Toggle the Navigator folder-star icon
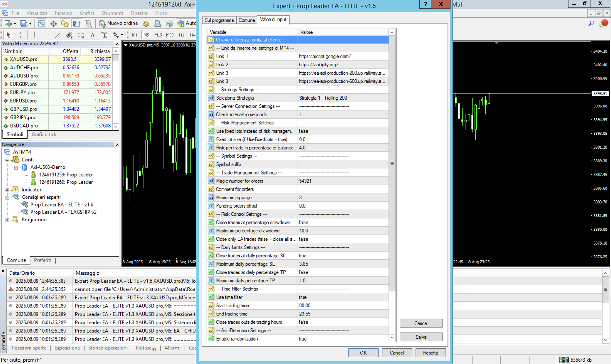Viewport: 611px width, 364px height. [65, 23]
